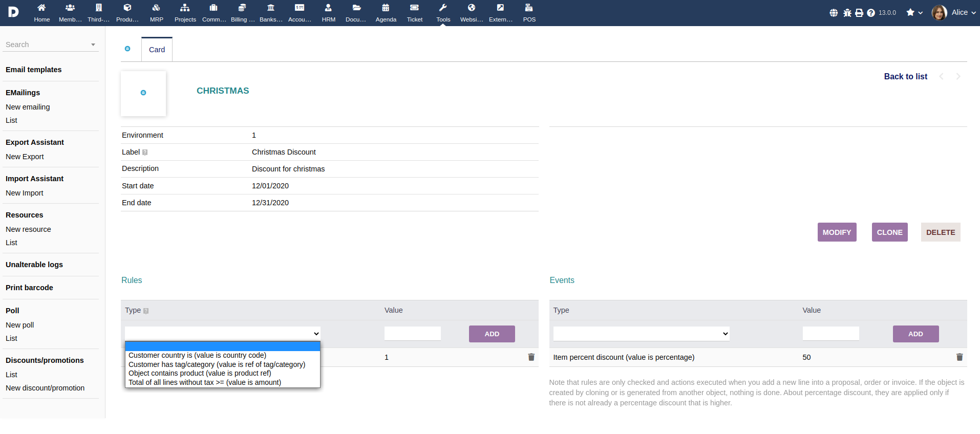Open the Home menu icon

coord(42,8)
